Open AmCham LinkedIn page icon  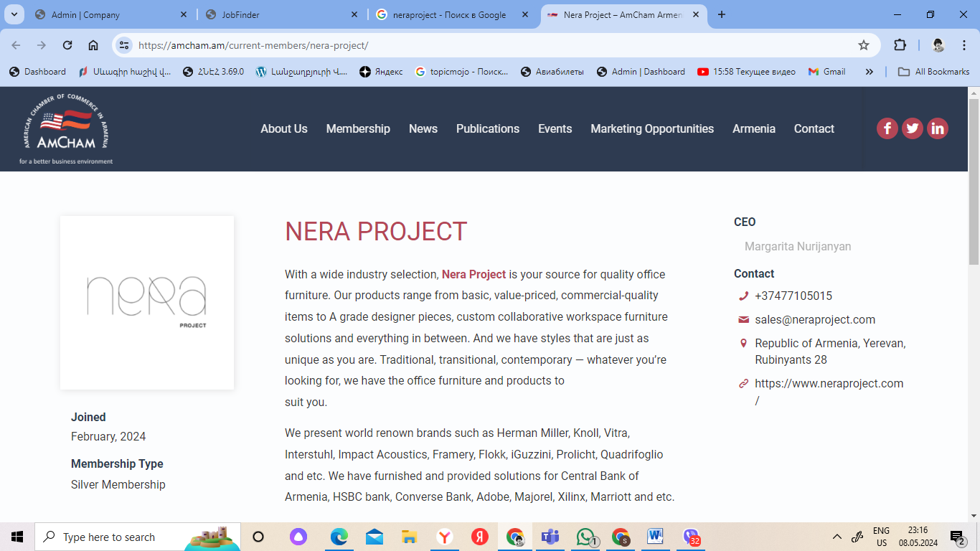938,128
